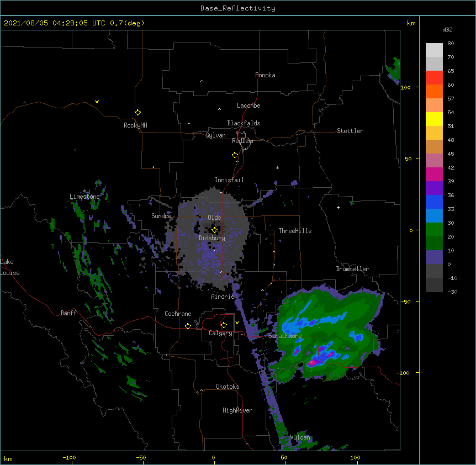Click the Banff town label
Screen dimensions: 476x465
point(68,313)
